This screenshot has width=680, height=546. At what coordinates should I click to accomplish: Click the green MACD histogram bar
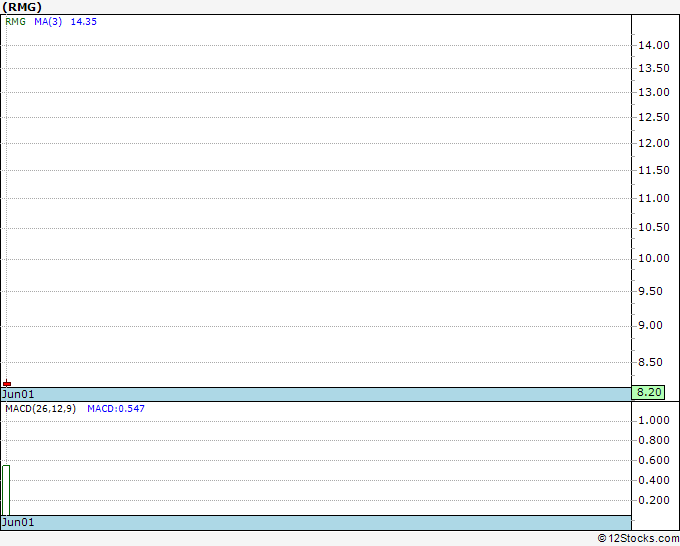coord(6,490)
